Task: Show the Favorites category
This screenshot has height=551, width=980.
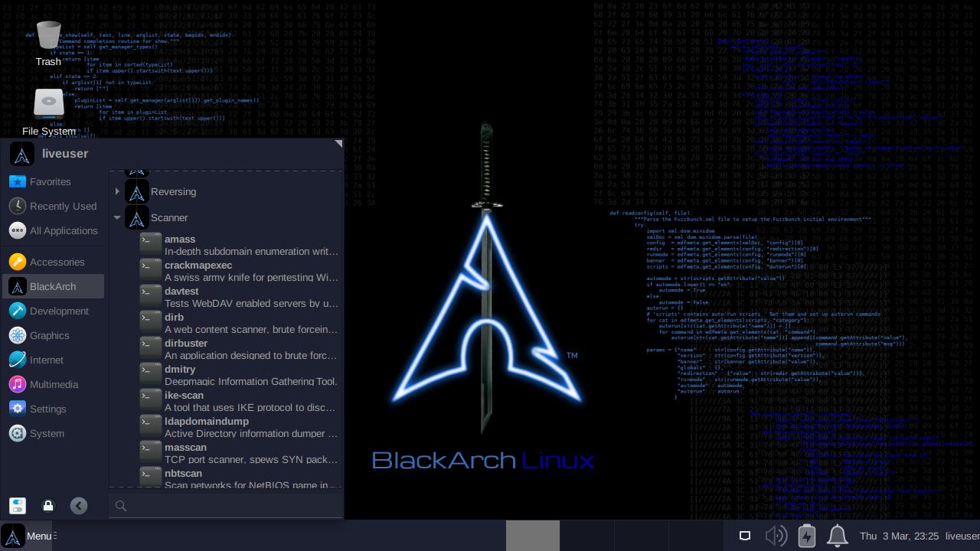Action: pyautogui.click(x=53, y=181)
